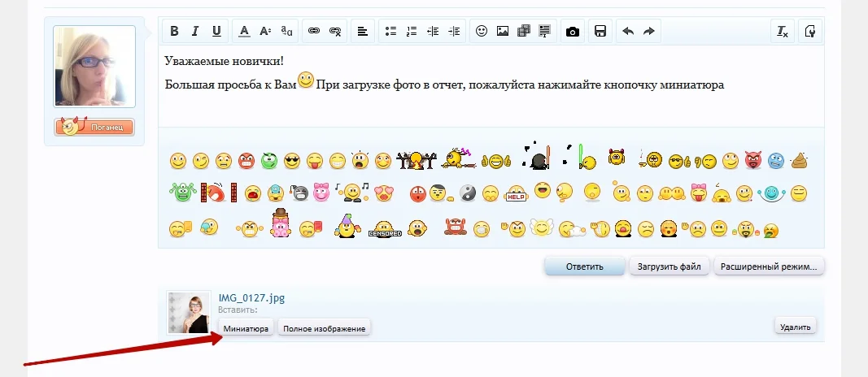Image resolution: width=868 pixels, height=377 pixels.
Task: Insert an image with the picture icon
Action: [503, 31]
